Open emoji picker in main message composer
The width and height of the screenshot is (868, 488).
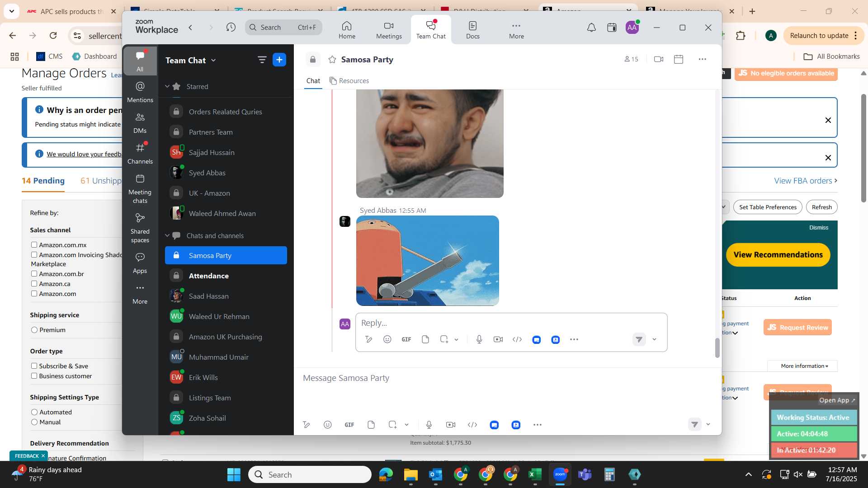pyautogui.click(x=328, y=425)
